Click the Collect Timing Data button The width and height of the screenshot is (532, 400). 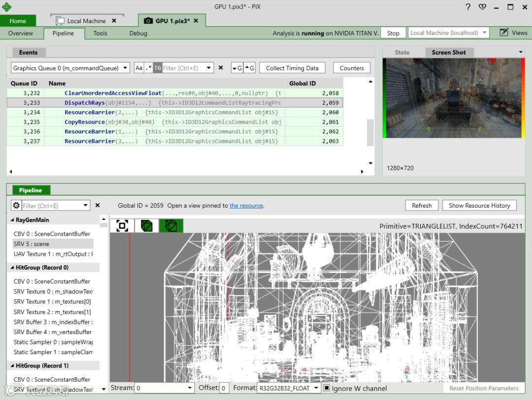pyautogui.click(x=292, y=68)
